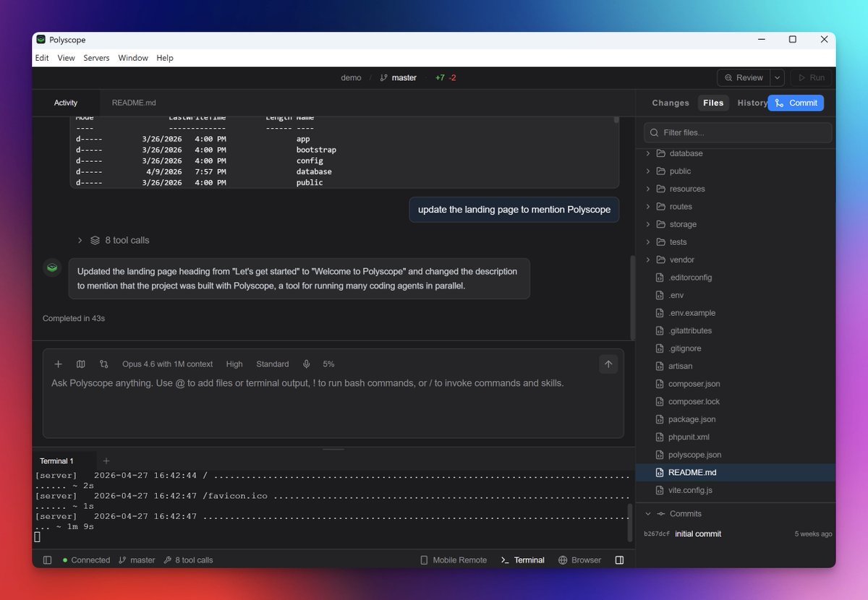Toggle the left sidebar icon in status bar
This screenshot has width=868, height=600.
click(47, 560)
